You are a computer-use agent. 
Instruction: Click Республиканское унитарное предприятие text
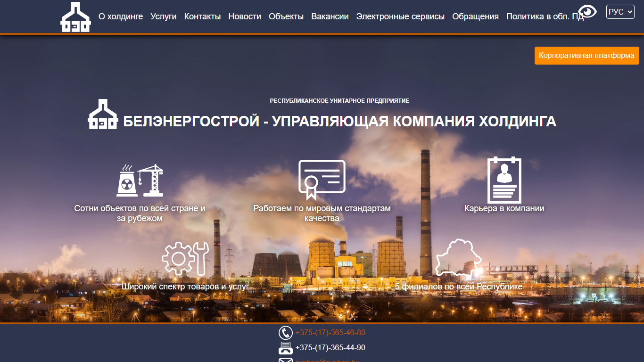tap(339, 101)
